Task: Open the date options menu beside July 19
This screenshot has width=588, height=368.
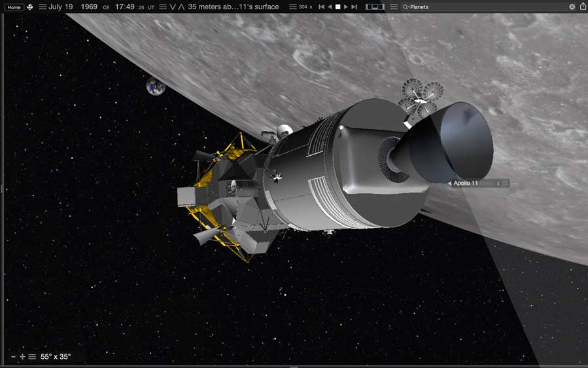Action: click(43, 7)
